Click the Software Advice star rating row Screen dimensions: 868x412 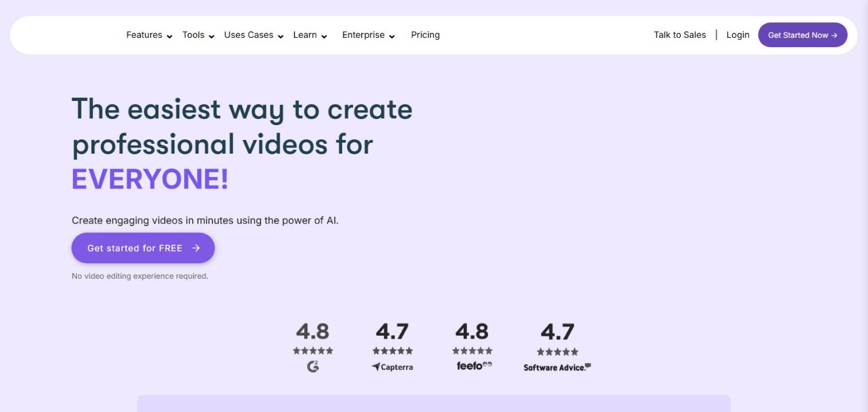[x=557, y=352]
